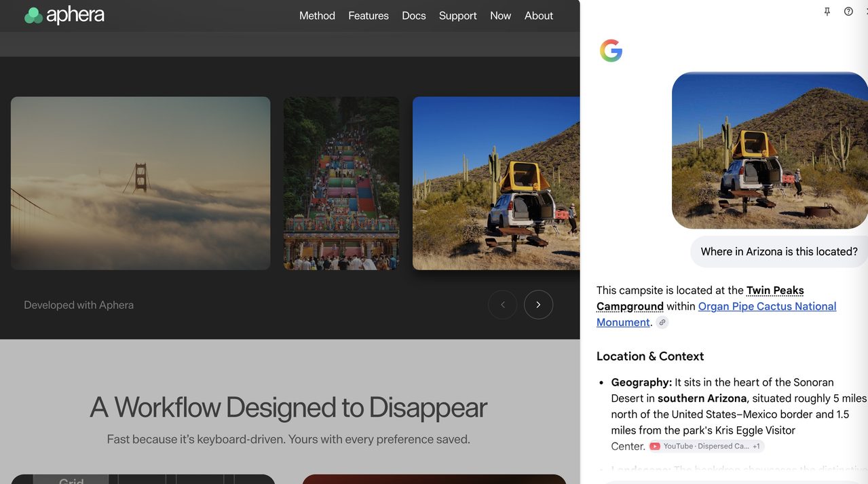Click the Google logo in side panel

[x=611, y=51]
